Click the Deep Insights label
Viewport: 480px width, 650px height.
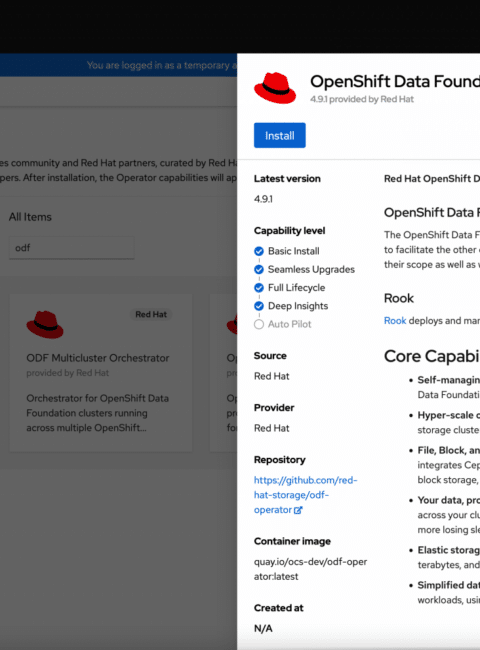coord(298,306)
